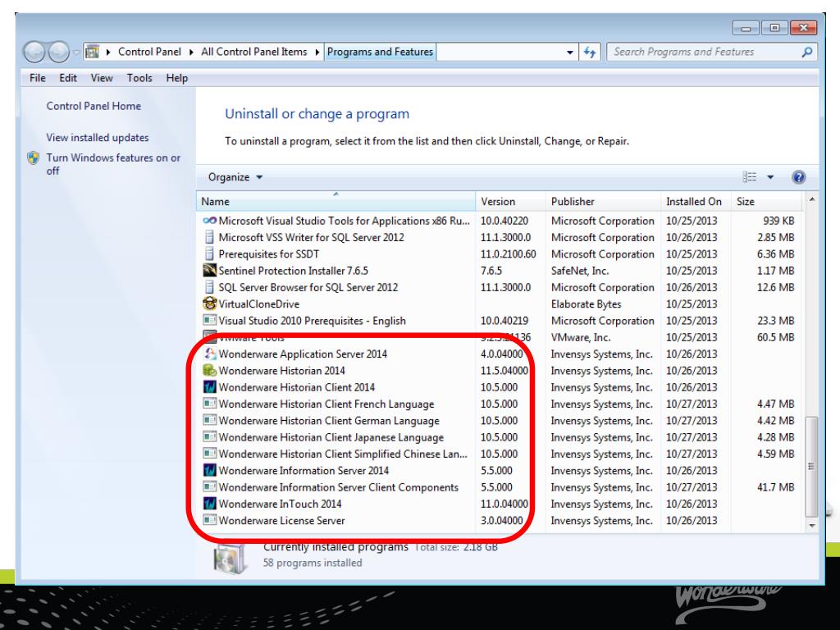Sort by the Installed On column header
The width and height of the screenshot is (840, 630).
696,202
